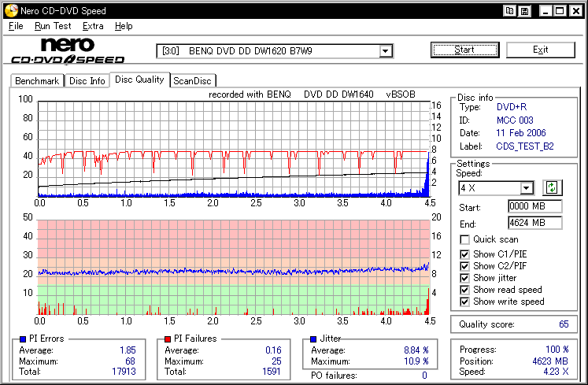Click the Nero disc icon in title bar
588x385 pixels.
[9, 11]
